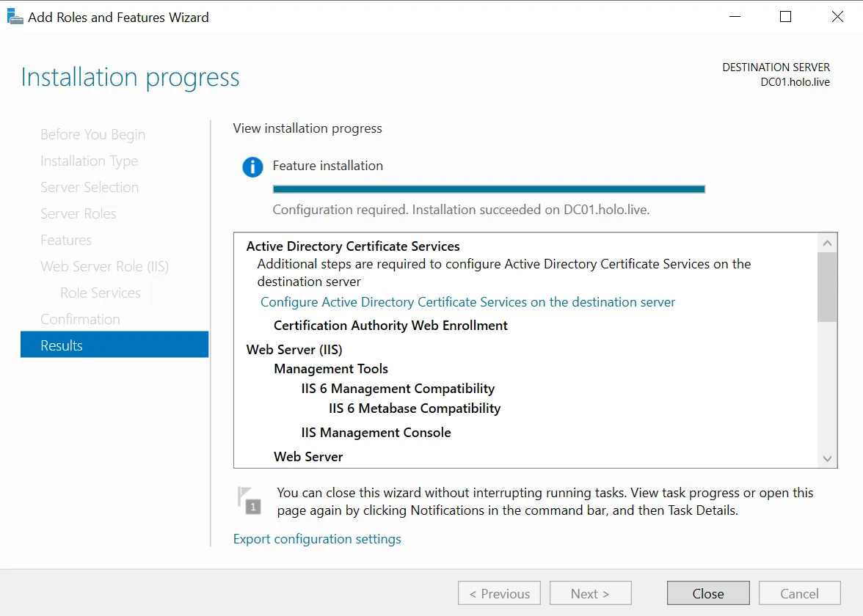Select the Server Selection step
Screen dimensions: 863x616
click(x=90, y=187)
